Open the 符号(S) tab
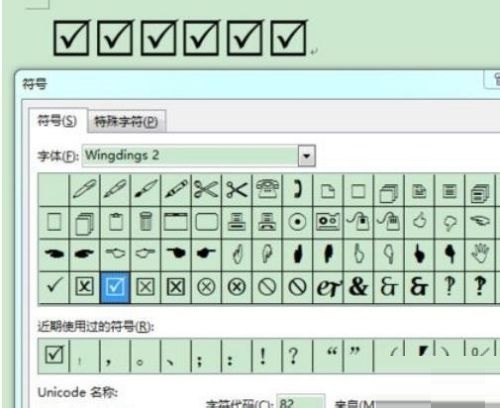The image size is (500, 408). pos(57,121)
